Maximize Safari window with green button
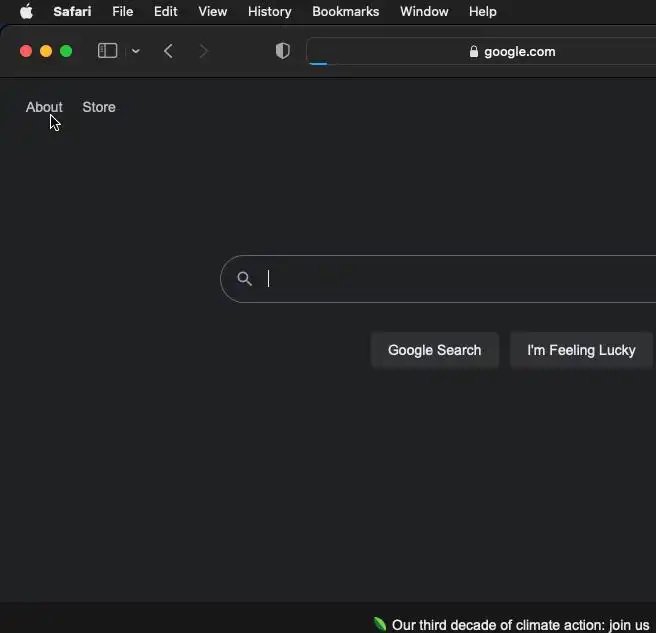656x633 pixels. (66, 51)
